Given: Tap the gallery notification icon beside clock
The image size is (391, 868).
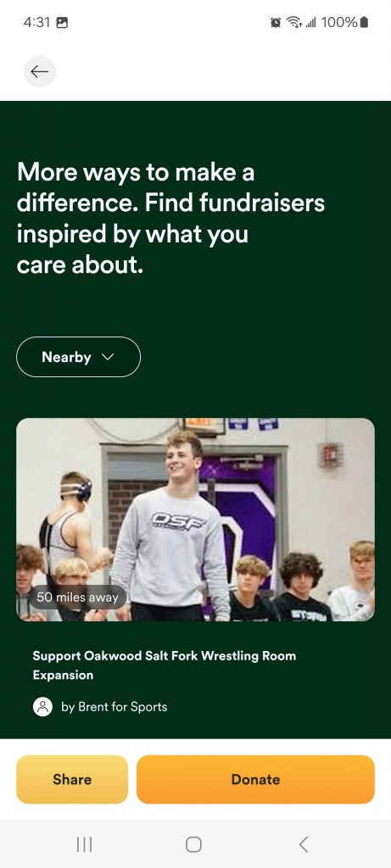Looking at the screenshot, I should click(63, 23).
